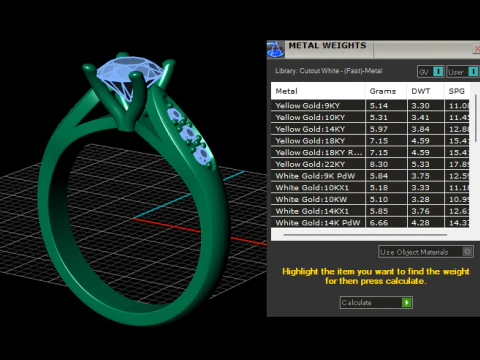This screenshot has height=360, width=480.
Task: Click the green arrow on Calculate
Action: [407, 302]
